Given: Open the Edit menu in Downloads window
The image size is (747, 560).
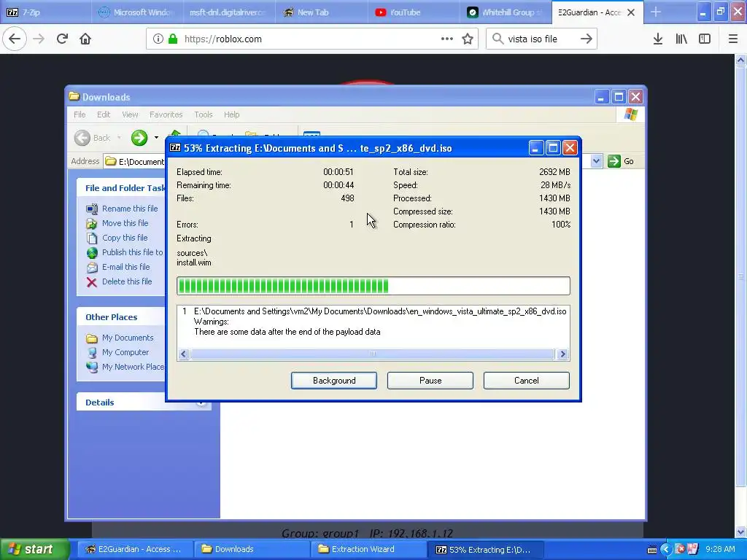Looking at the screenshot, I should (104, 114).
